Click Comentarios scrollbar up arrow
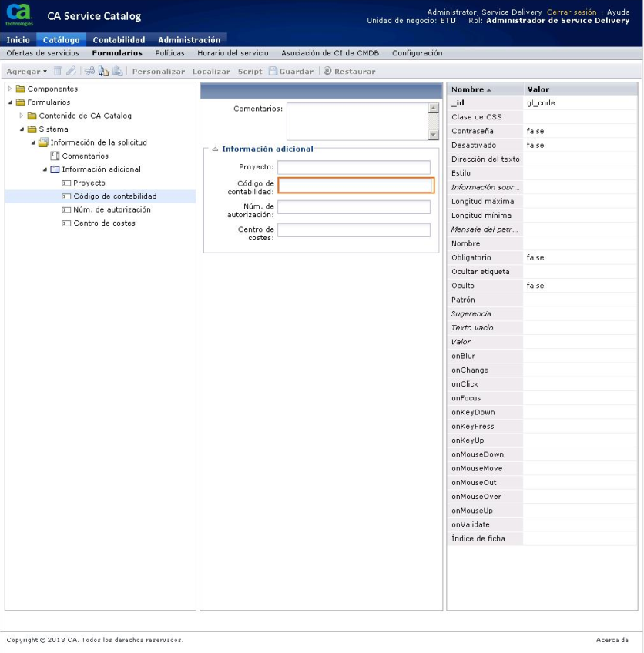Viewport: 644px width, 653px height. click(x=434, y=108)
